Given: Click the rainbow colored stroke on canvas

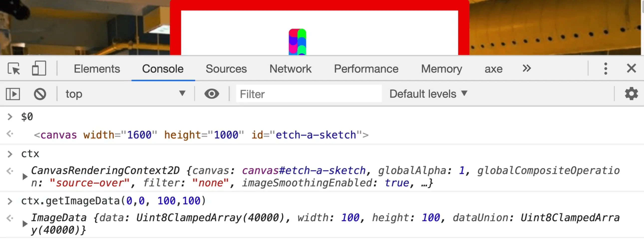Looking at the screenshot, I should coord(297,42).
